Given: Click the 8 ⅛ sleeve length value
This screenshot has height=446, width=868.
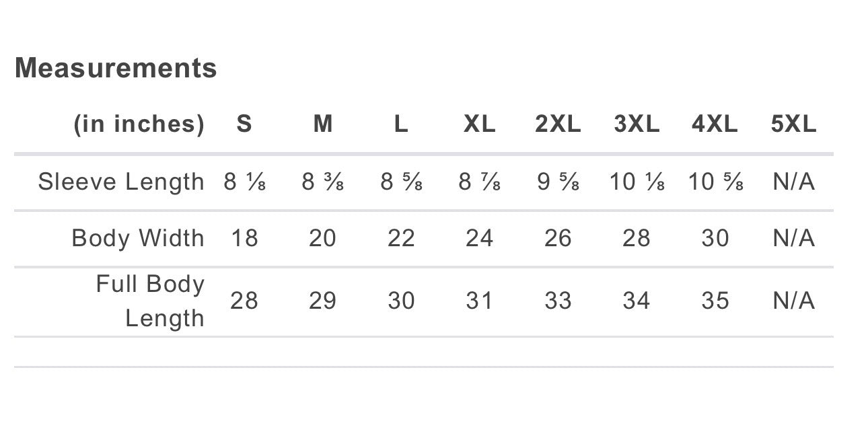Looking at the screenshot, I should point(245,182).
